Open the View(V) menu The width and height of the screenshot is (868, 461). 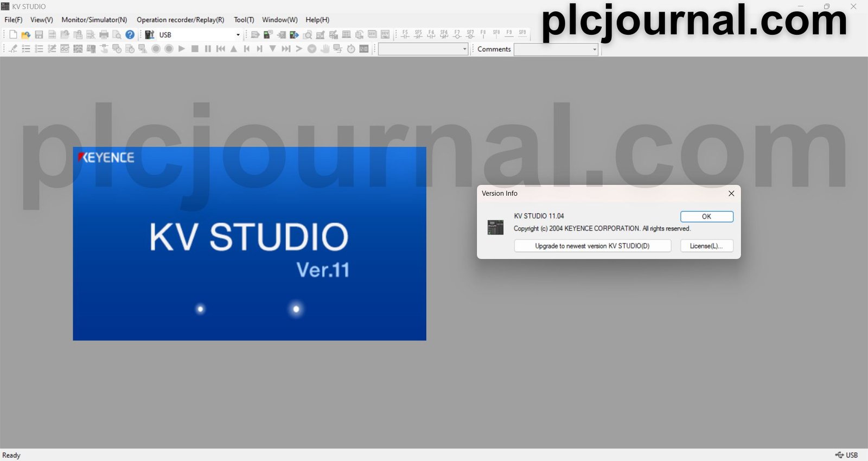pos(42,20)
